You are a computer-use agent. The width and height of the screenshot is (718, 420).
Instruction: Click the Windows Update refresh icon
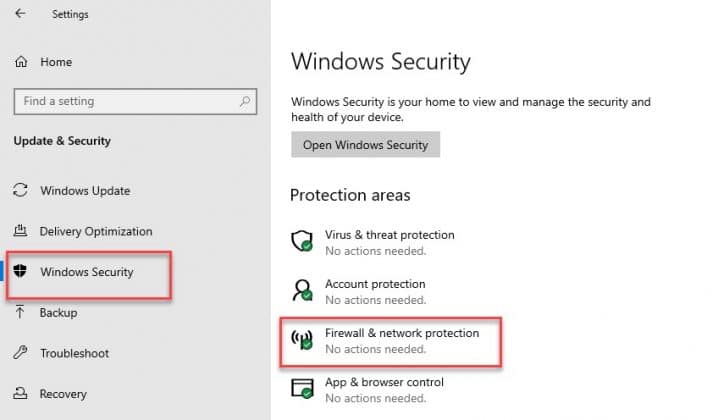click(20, 191)
